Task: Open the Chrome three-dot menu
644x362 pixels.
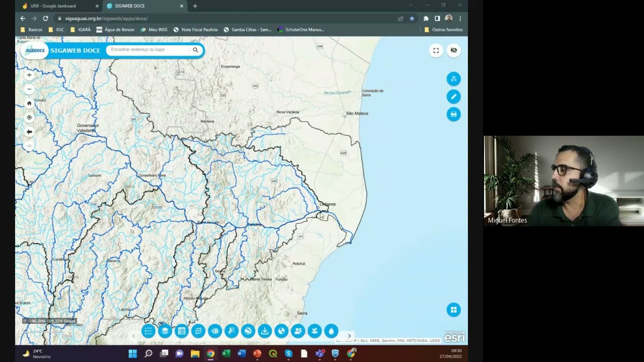Action: 460,19
